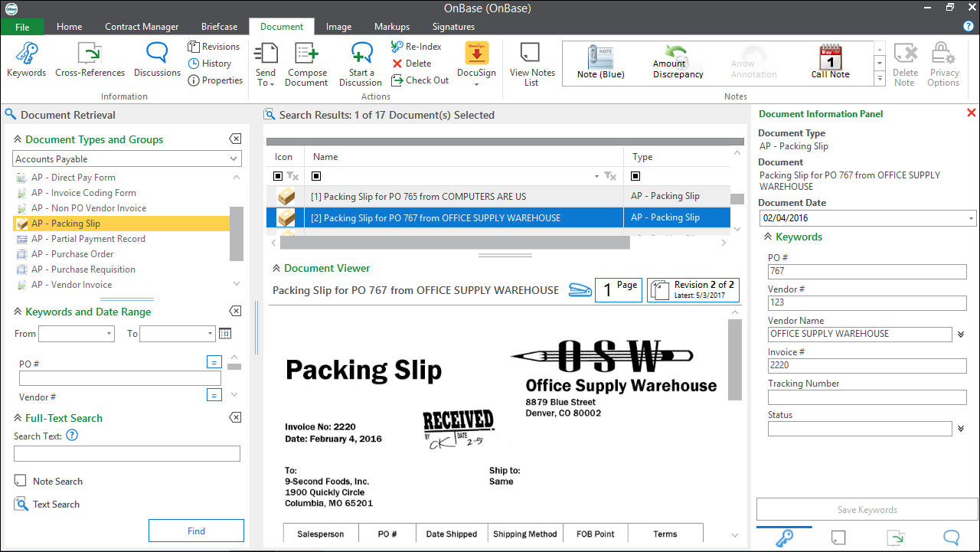Open the Document Date dropdown
980x552 pixels.
pos(972,218)
